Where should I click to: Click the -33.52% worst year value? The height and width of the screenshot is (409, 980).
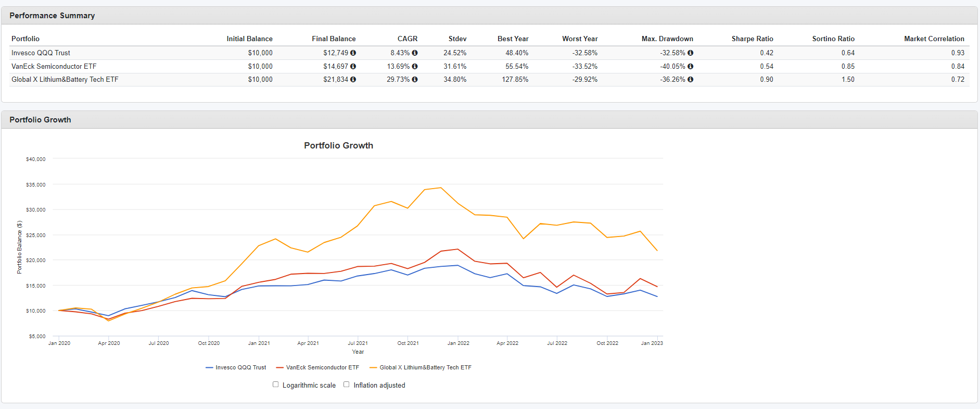point(585,67)
